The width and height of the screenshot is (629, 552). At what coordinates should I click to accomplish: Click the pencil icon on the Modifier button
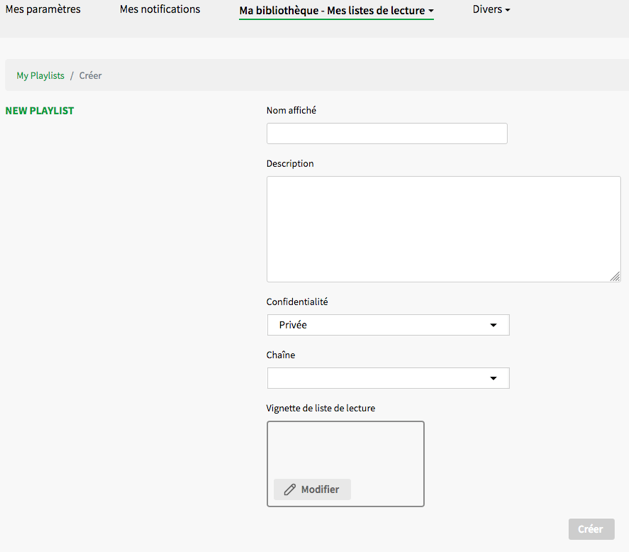coord(290,490)
